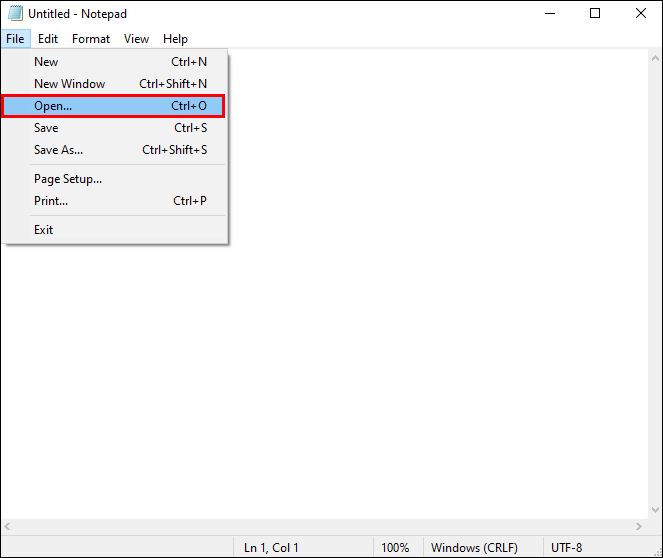Click the '100%' zoom status entry
663x558 pixels.
tap(395, 548)
